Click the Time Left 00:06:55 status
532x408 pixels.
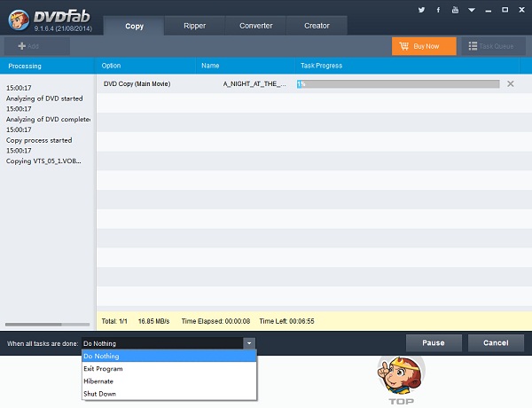click(x=286, y=321)
